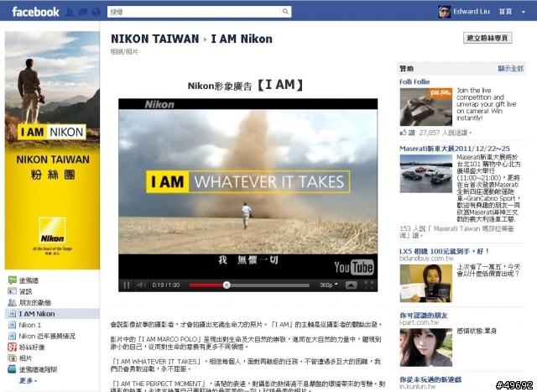The height and width of the screenshot is (392, 537).
Task: Select I AM Nikon sidebar tab
Action: [x=52, y=314]
